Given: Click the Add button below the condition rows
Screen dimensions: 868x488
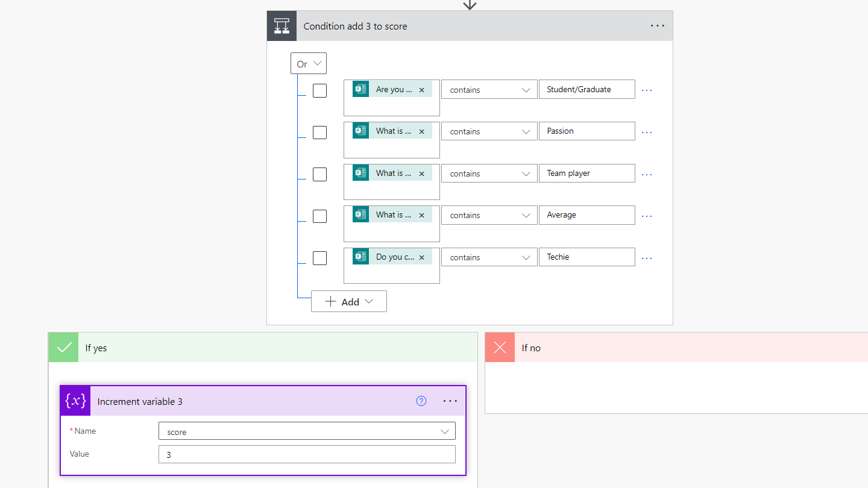Looking at the screenshot, I should (348, 301).
